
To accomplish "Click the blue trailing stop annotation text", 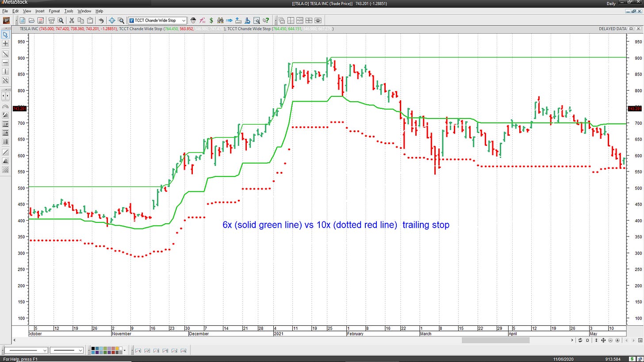I will (336, 225).
